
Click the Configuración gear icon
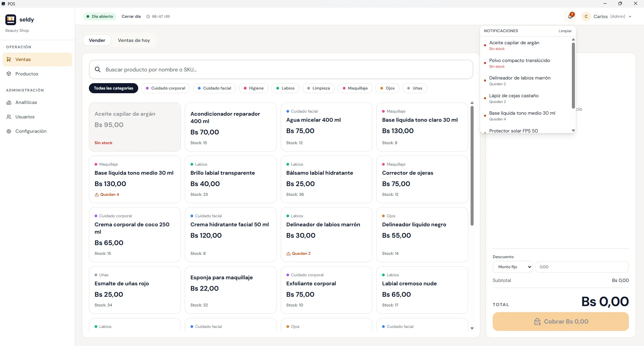pyautogui.click(x=9, y=131)
